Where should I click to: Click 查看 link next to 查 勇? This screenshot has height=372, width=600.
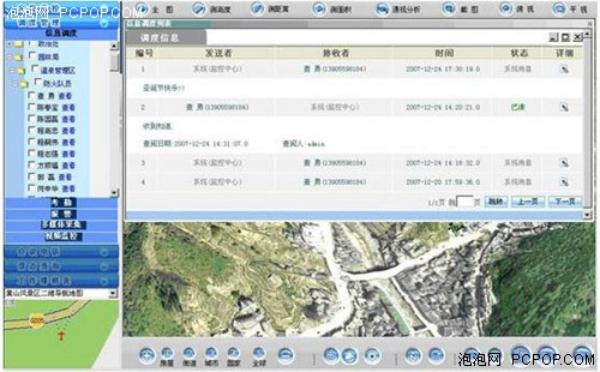[65, 96]
